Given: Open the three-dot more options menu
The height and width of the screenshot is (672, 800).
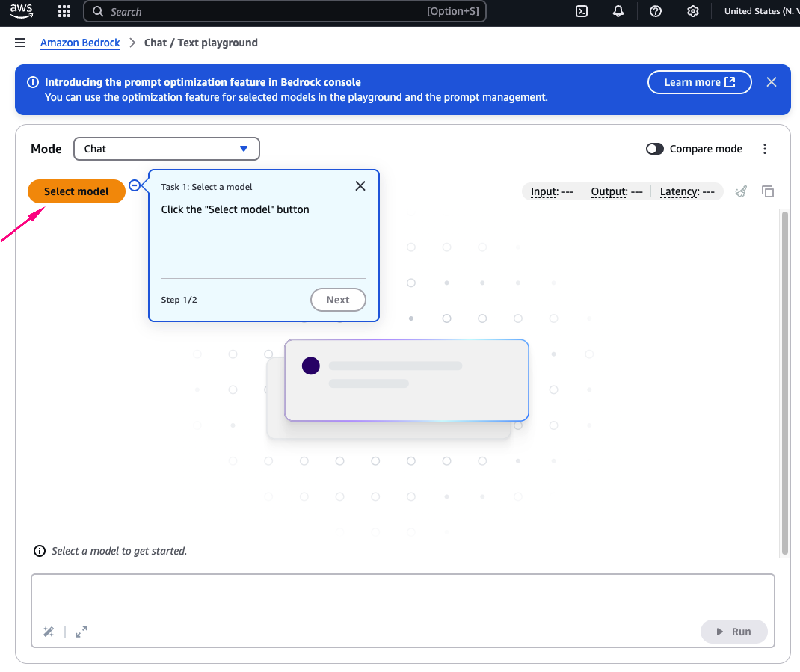Looking at the screenshot, I should coord(764,149).
